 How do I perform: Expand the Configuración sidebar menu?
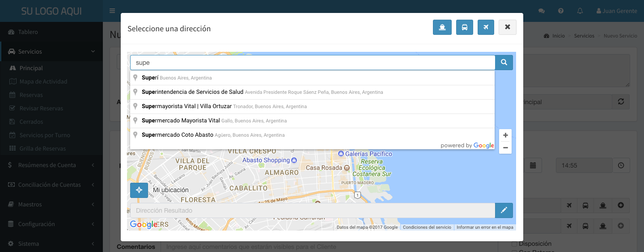pyautogui.click(x=51, y=224)
